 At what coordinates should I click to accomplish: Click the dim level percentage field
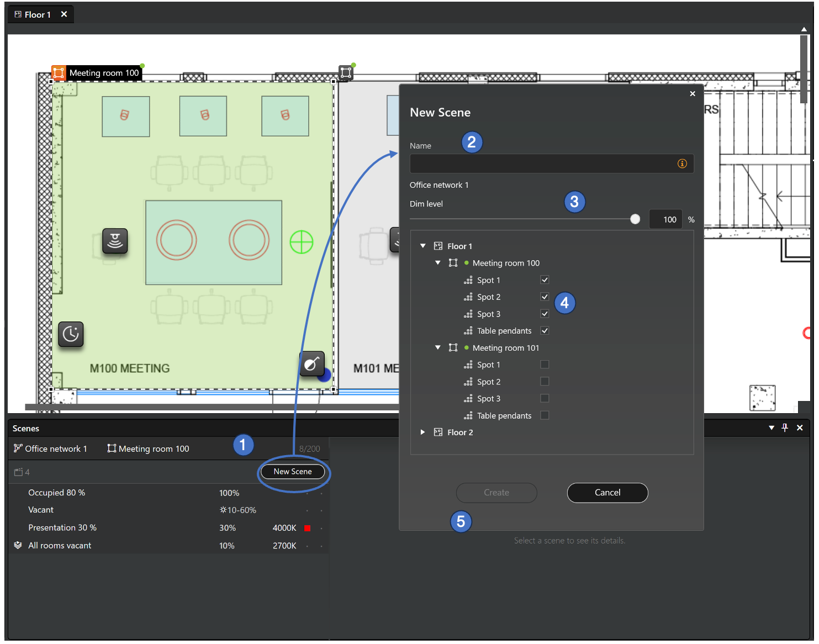pyautogui.click(x=666, y=219)
